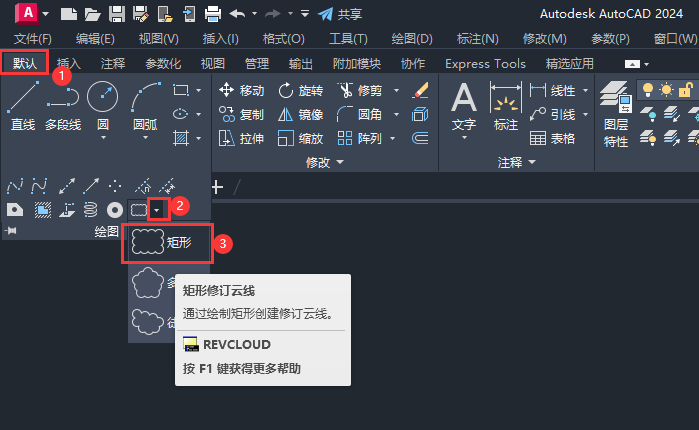699x430 pixels.
Task: Switch to the Express Tools tab
Action: 485,64
